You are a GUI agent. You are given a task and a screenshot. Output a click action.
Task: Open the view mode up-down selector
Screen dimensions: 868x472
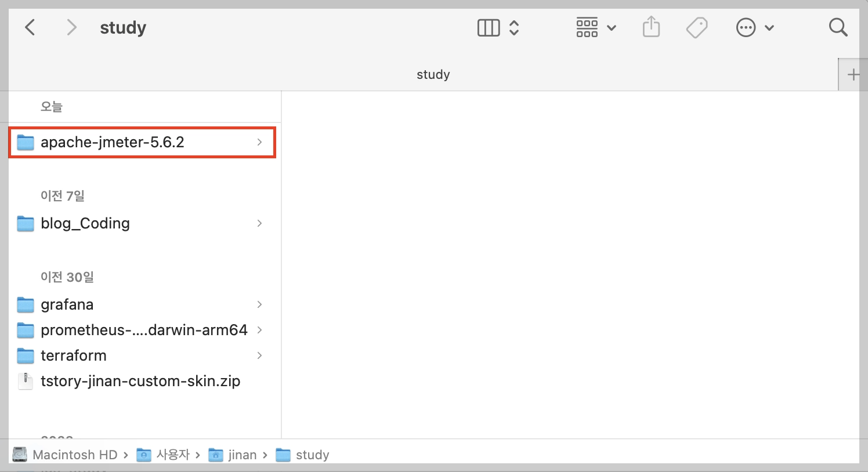pos(514,28)
